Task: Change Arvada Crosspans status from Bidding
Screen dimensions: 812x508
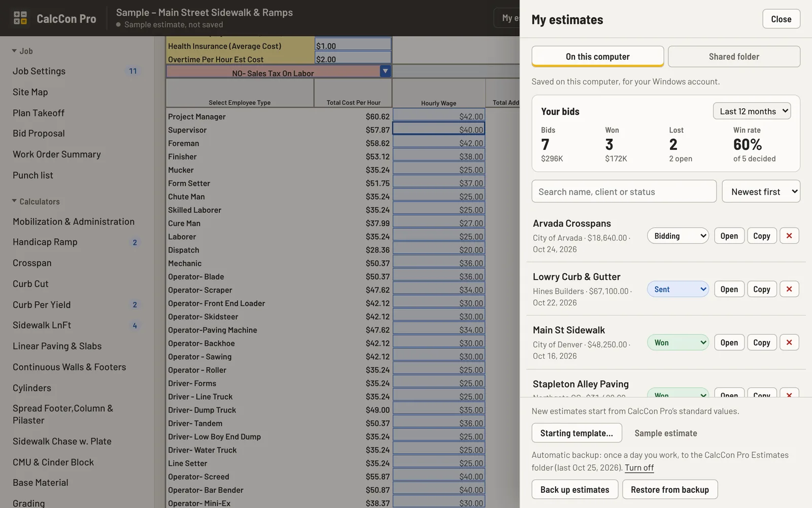Action: coord(678,236)
